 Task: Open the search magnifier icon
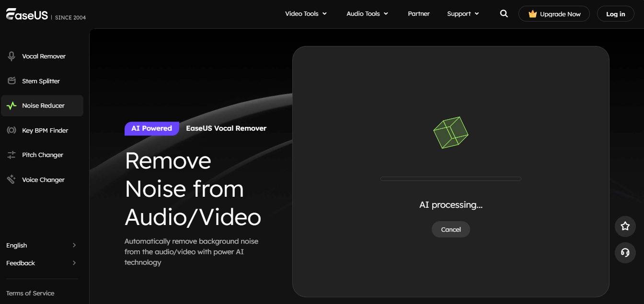point(504,14)
